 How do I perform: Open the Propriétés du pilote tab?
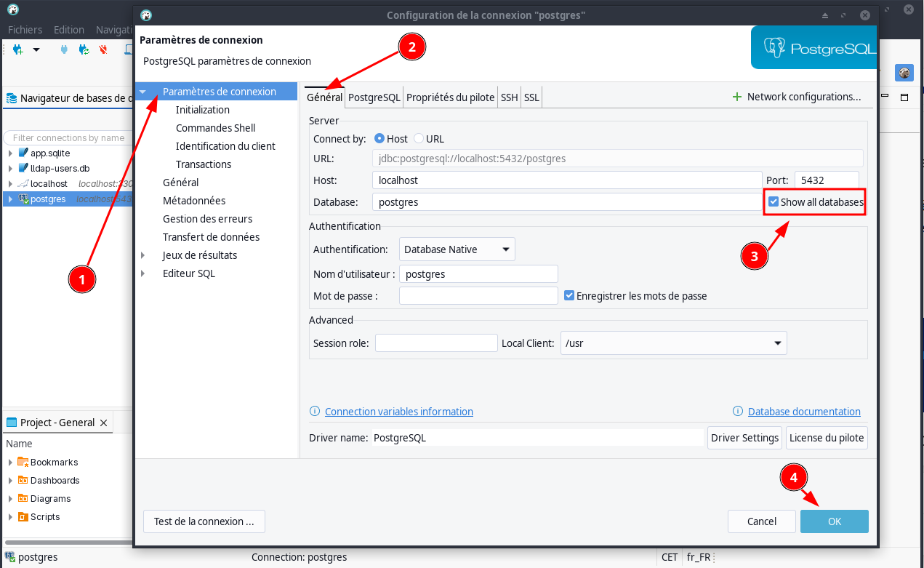(x=451, y=97)
